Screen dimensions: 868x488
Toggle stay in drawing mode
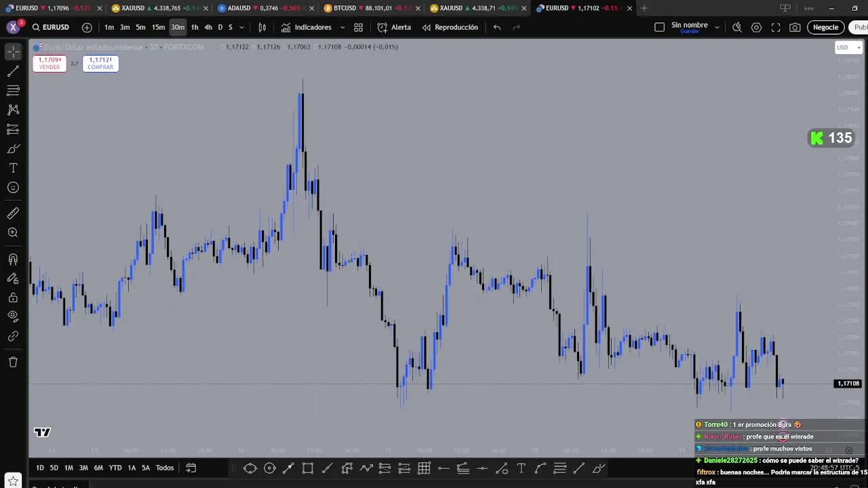click(13, 278)
